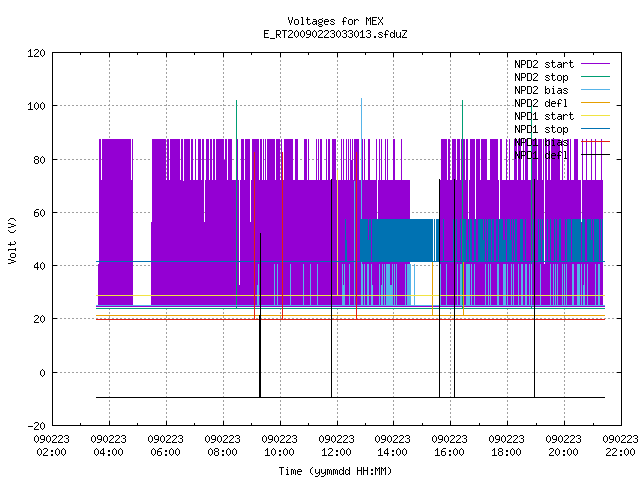Select the filename text E_RT20090223033013.sfduZ
The width and height of the screenshot is (640, 480).
tap(335, 34)
